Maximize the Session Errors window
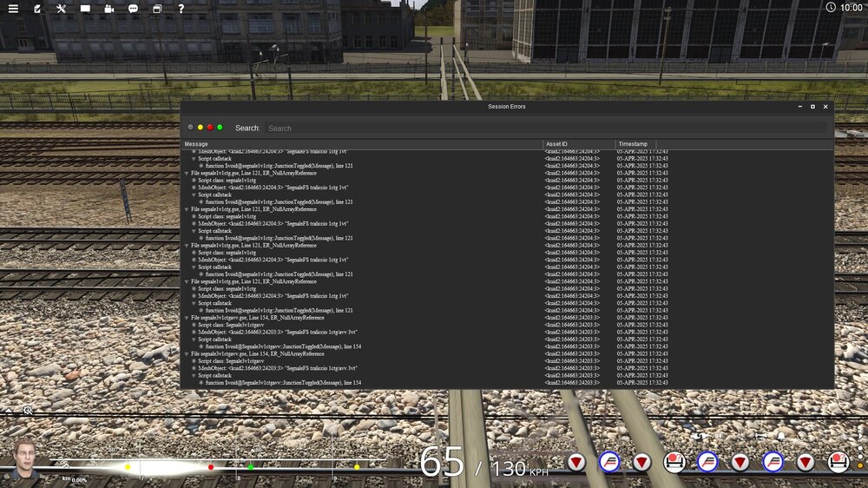868x488 pixels. (x=812, y=106)
